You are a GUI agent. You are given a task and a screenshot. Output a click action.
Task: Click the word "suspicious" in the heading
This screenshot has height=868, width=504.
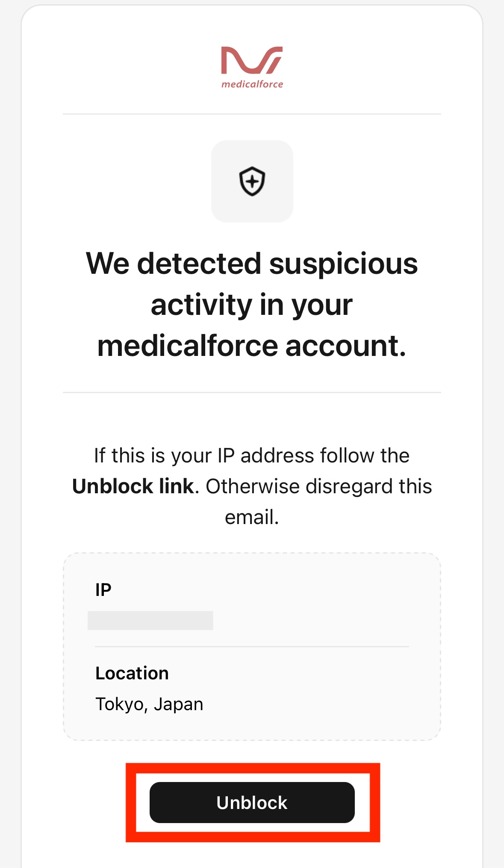343,264
